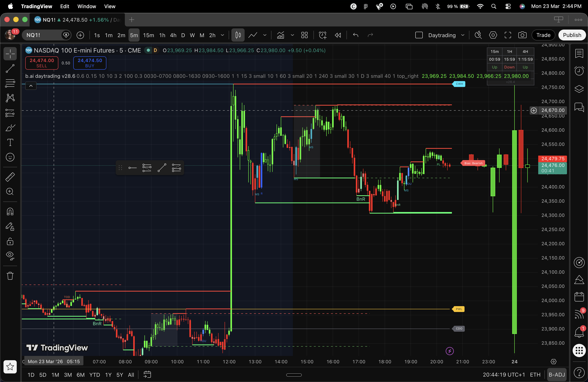The height and width of the screenshot is (382, 588).
Task: Click the trash remove objects icon
Action: coord(10,275)
